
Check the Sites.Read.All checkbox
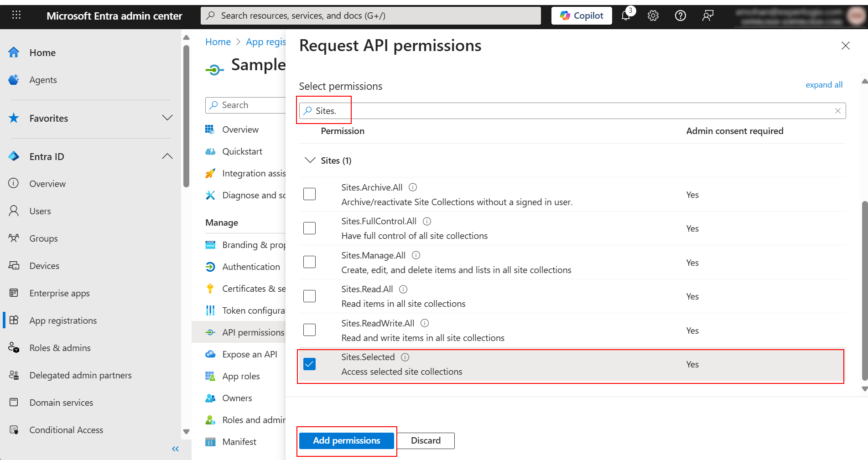309,296
